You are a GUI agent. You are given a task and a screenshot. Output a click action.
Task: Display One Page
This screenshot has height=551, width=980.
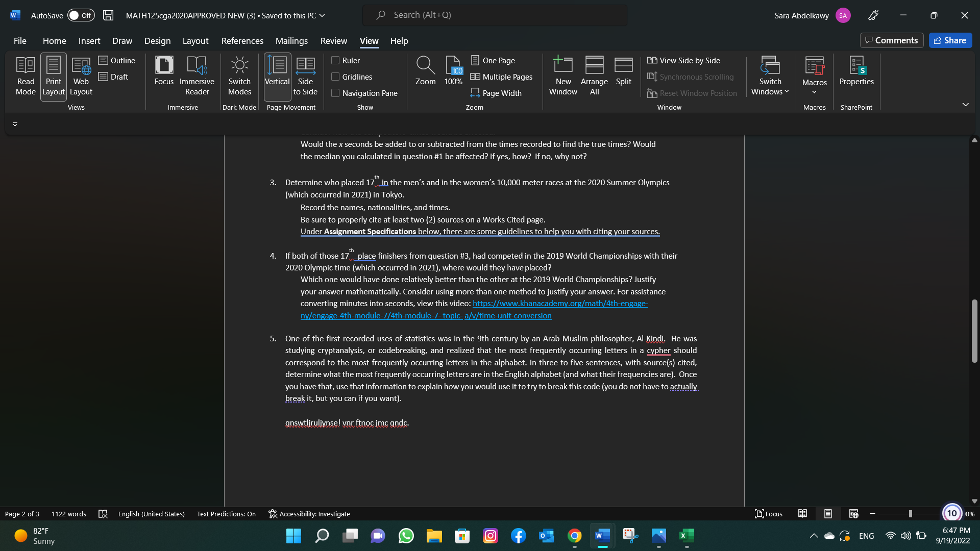tap(493, 60)
